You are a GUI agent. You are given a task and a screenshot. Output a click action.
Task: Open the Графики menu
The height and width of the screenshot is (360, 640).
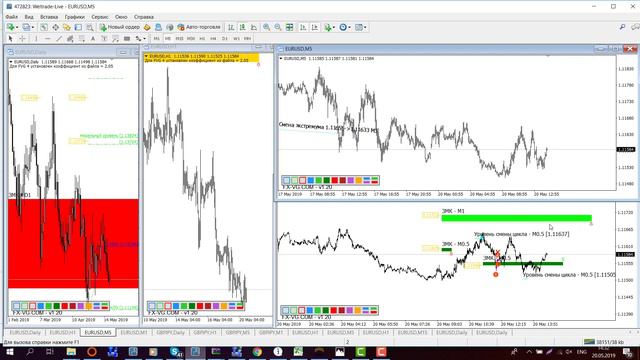pyautogui.click(x=74, y=17)
